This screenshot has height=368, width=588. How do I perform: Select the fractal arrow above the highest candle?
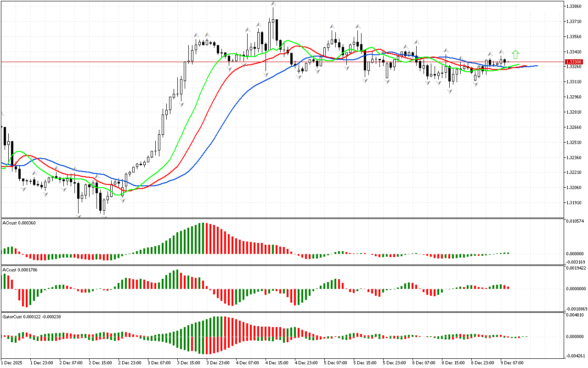pyautogui.click(x=273, y=4)
